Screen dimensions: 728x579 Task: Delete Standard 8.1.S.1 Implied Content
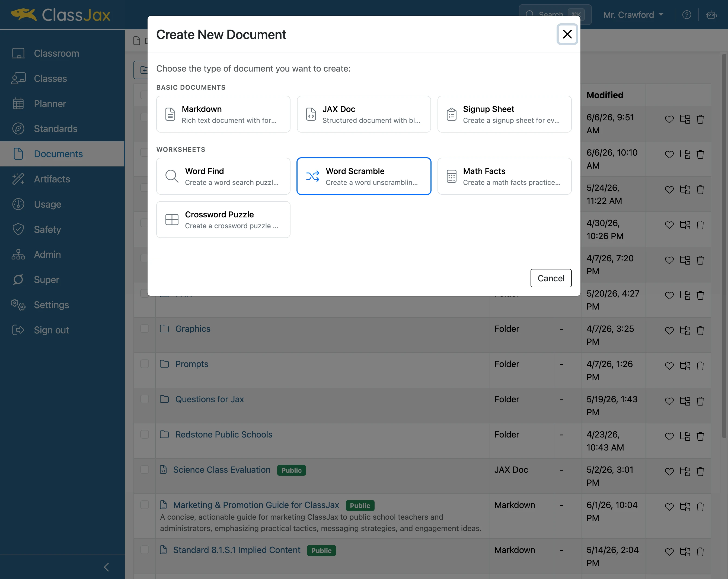click(700, 552)
